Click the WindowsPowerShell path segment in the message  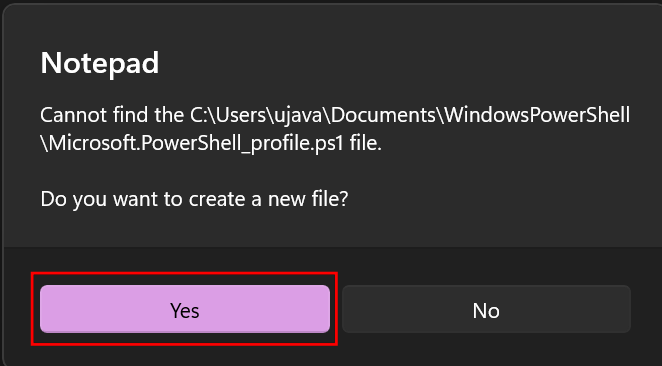537,115
